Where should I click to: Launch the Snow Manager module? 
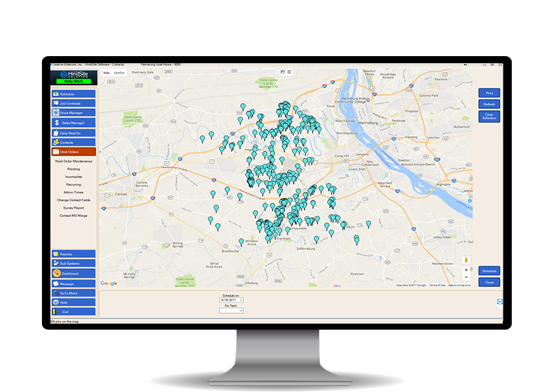click(74, 113)
